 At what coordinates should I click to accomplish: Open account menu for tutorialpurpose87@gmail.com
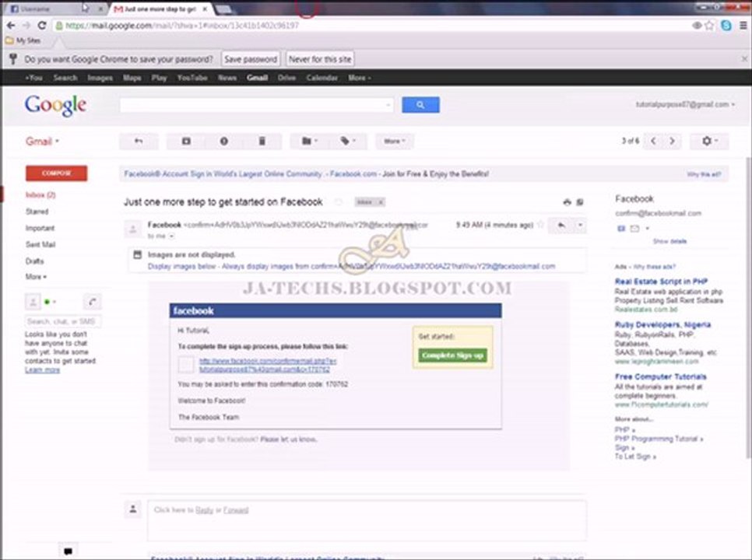click(x=685, y=104)
